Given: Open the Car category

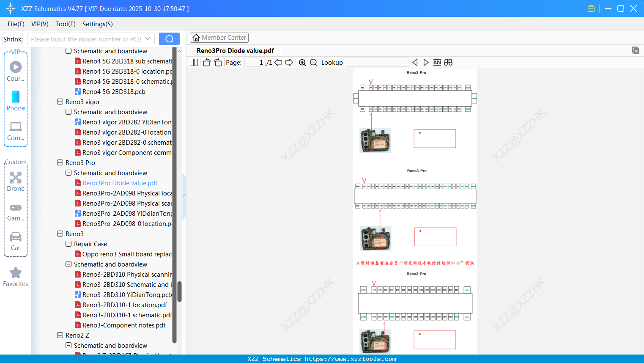Looking at the screenshot, I should click(16, 241).
